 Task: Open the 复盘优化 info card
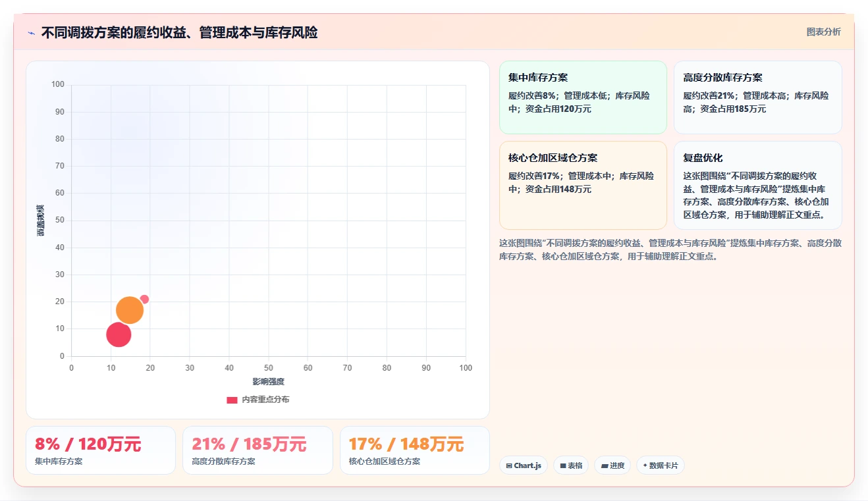[757, 185]
